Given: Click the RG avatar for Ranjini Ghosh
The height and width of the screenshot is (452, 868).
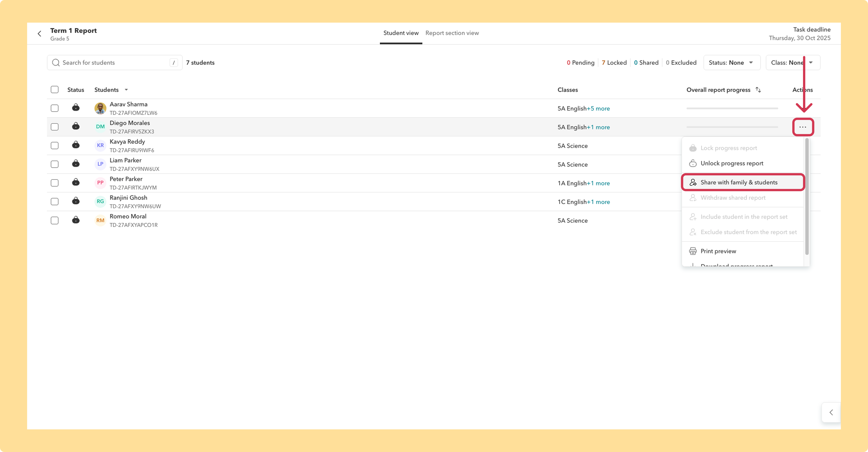Looking at the screenshot, I should (x=100, y=201).
